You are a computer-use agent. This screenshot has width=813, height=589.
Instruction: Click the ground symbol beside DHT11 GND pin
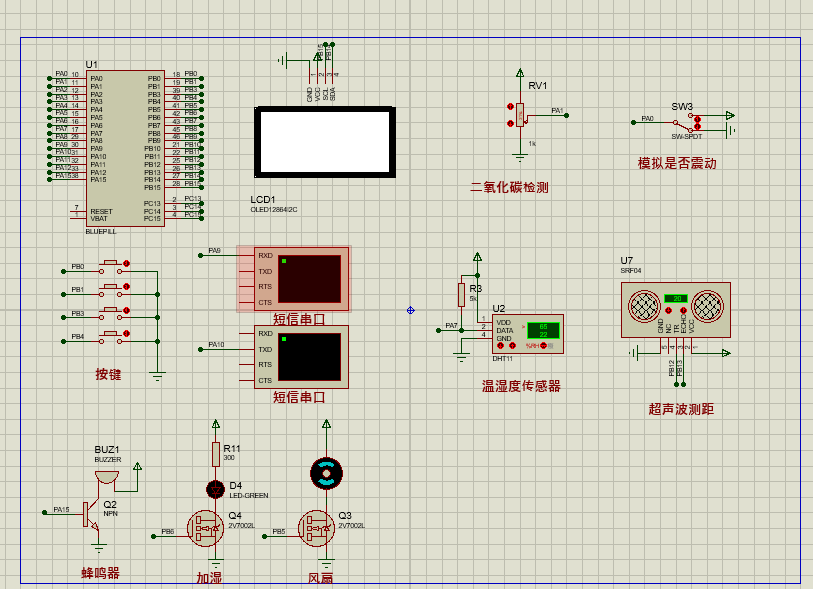click(x=461, y=357)
